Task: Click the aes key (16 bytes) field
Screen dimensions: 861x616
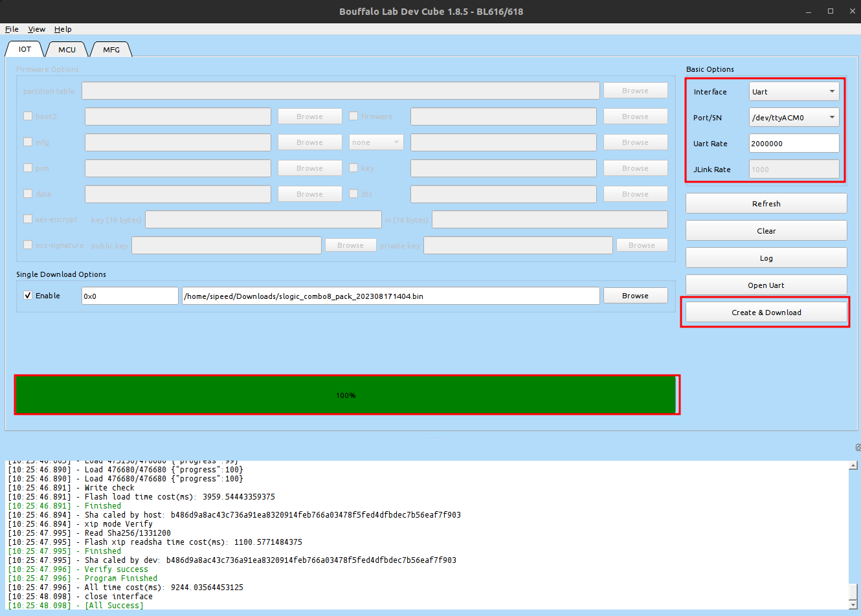Action: point(263,219)
